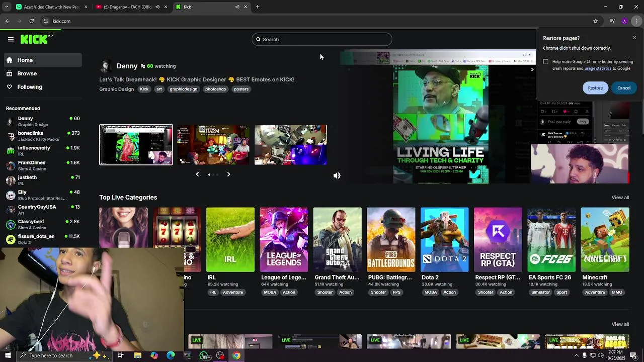This screenshot has width=644, height=362.
Task: View all Top Live Categories
Action: pyautogui.click(x=620, y=198)
